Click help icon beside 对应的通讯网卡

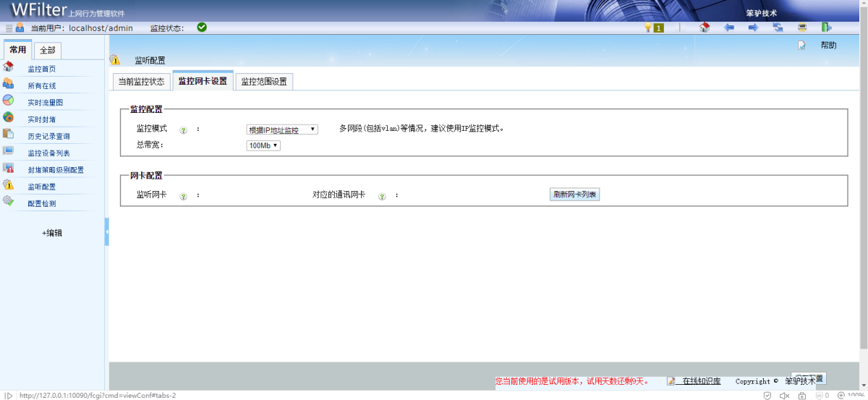(x=382, y=196)
